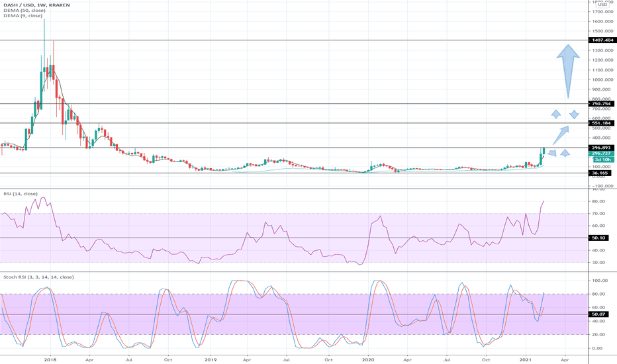617x364 pixels.
Task: Click the 50.10 RSI level label
Action: coord(598,238)
